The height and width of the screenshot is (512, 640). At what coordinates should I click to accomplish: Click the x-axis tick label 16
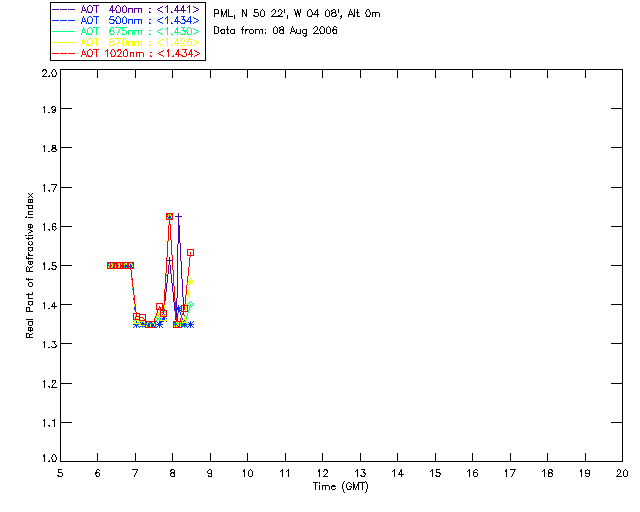click(x=472, y=473)
